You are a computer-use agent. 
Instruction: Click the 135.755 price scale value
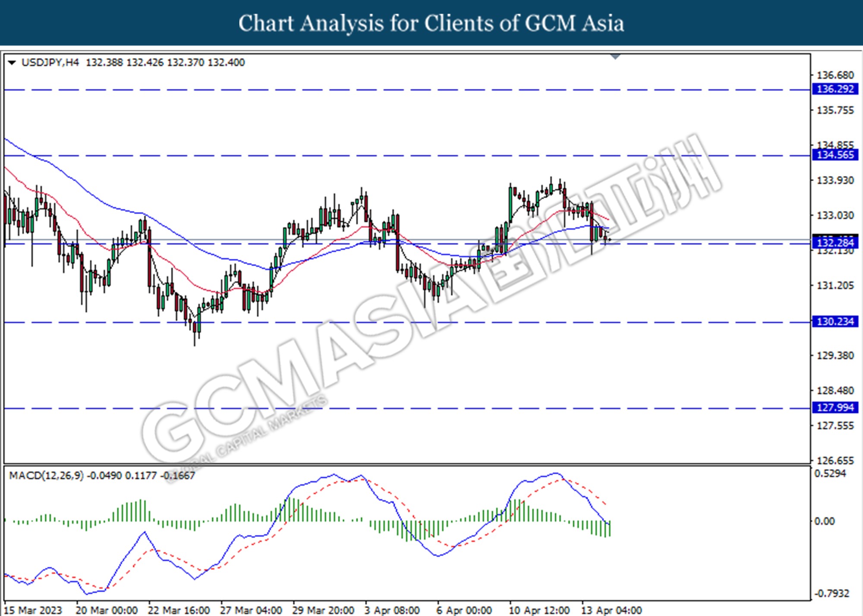coord(835,110)
